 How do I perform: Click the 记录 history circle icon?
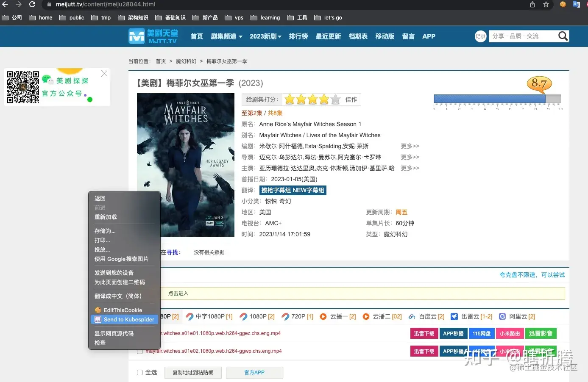click(x=480, y=36)
